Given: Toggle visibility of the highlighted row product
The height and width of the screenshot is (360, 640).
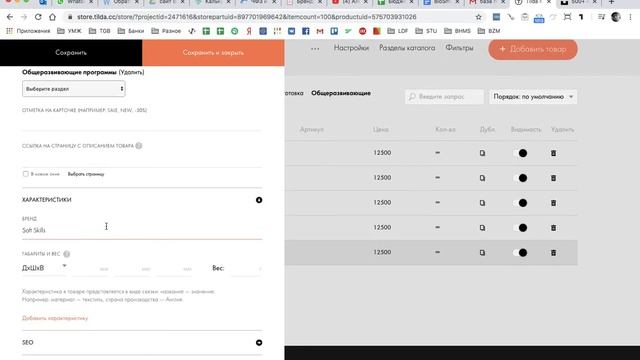Looking at the screenshot, I should (520, 253).
